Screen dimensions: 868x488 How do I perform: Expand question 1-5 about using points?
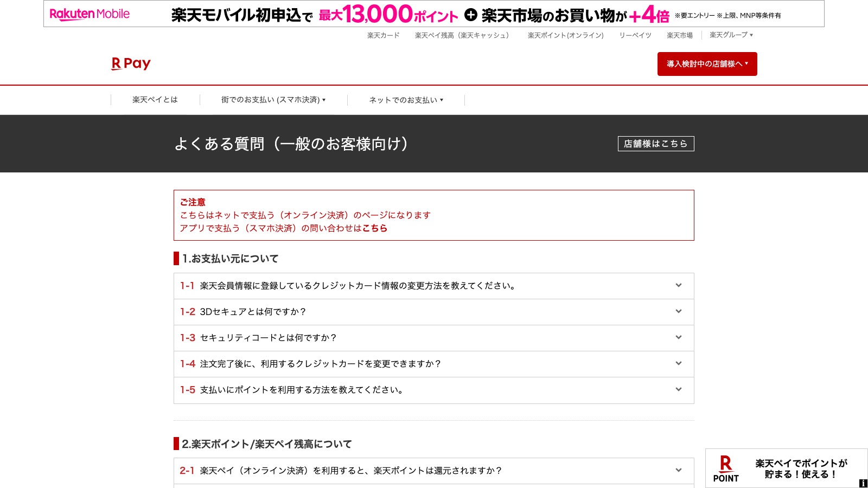[x=433, y=390]
